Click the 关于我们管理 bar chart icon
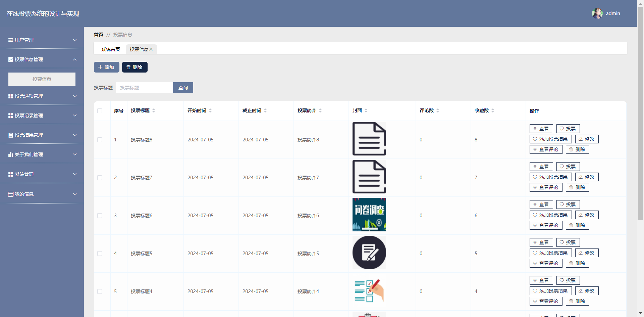The width and height of the screenshot is (644, 317). [x=11, y=154]
